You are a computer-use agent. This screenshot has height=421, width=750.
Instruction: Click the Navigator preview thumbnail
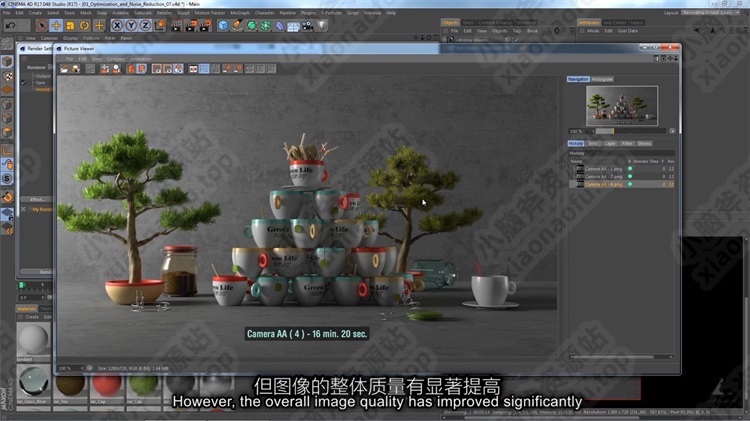[621, 105]
